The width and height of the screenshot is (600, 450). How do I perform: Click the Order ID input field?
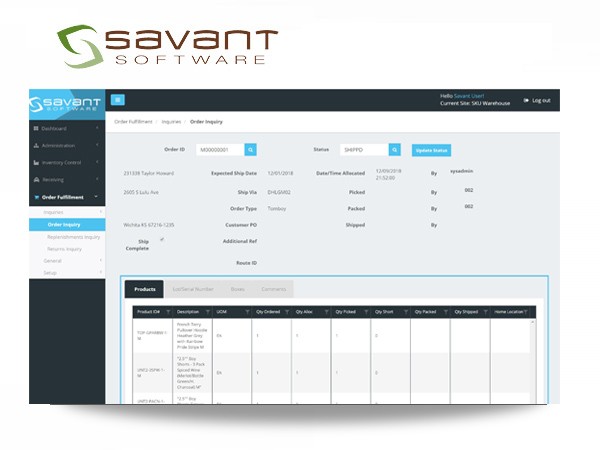tap(220, 150)
